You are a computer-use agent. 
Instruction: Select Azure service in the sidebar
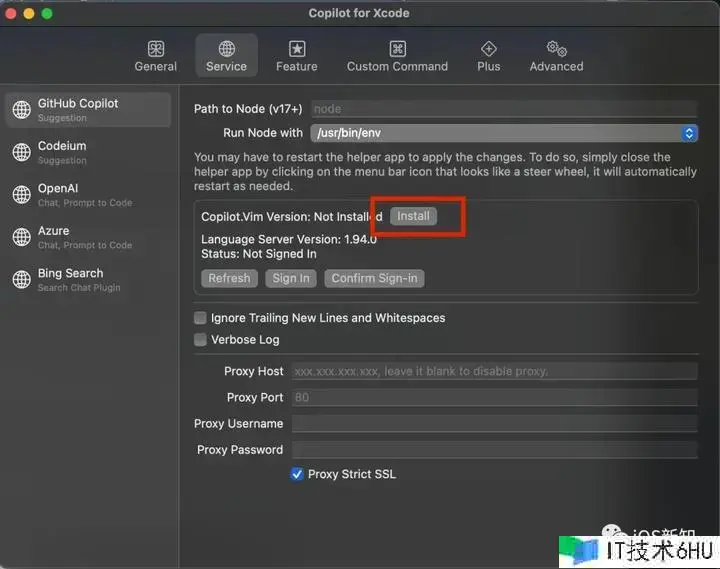pyautogui.click(x=88, y=237)
